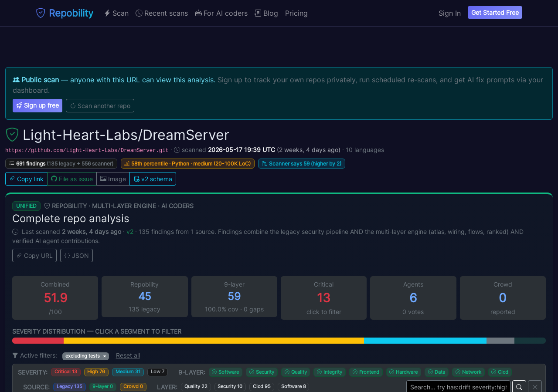Open the Pricing page
The image size is (558, 392).
coord(296,13)
